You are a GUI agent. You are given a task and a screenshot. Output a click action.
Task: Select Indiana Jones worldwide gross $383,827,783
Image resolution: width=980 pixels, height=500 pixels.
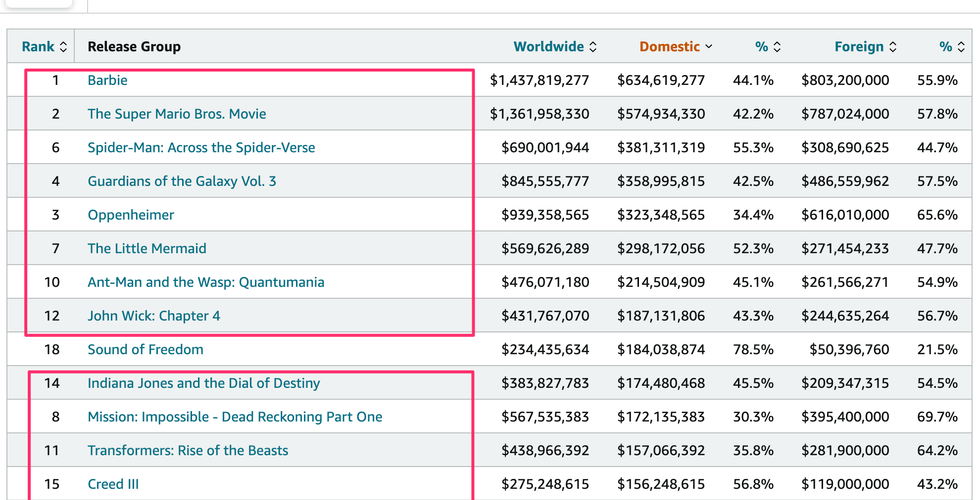[545, 383]
